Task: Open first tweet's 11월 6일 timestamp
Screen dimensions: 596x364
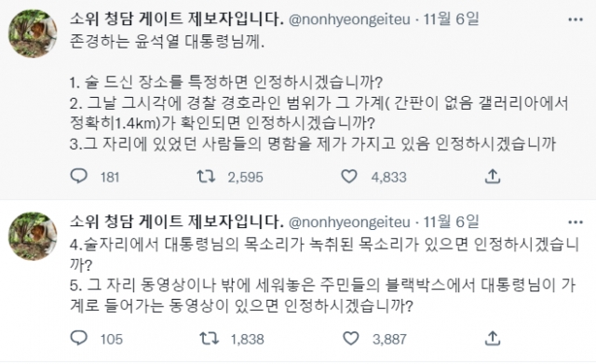Action: click(451, 19)
